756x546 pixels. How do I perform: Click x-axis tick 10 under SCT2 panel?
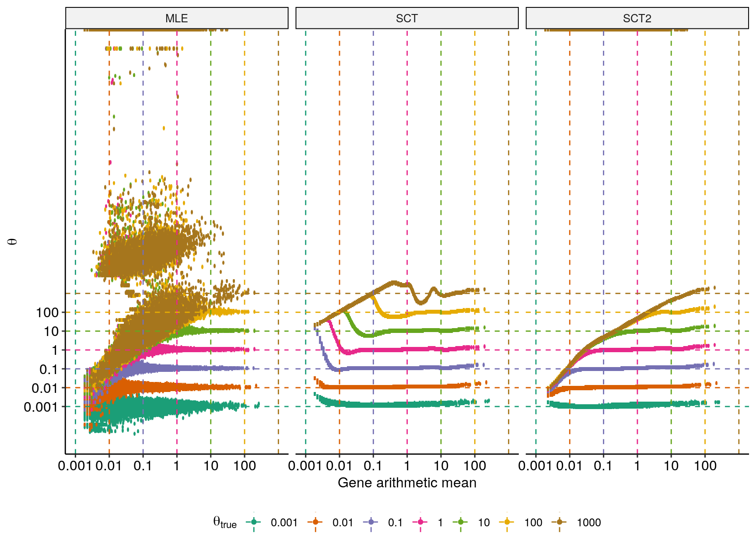click(x=671, y=466)
